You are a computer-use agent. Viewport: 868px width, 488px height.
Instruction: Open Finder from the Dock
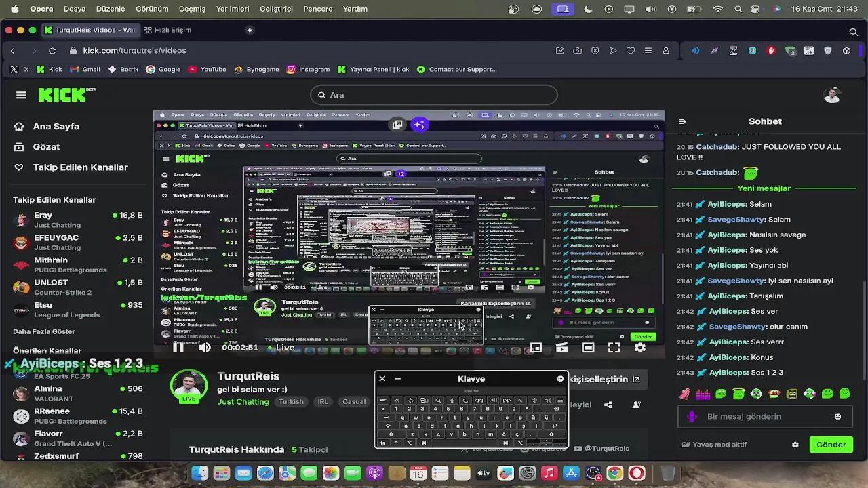click(x=200, y=473)
